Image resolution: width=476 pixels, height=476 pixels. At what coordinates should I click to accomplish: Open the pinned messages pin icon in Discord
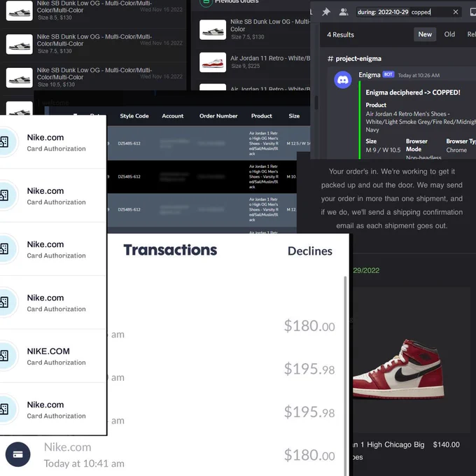[x=326, y=12]
